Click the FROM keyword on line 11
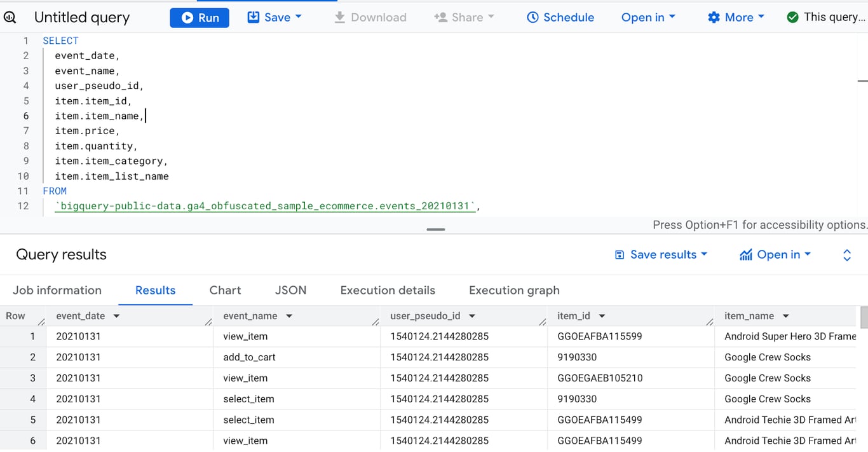Image resolution: width=868 pixels, height=452 pixels. tap(55, 191)
